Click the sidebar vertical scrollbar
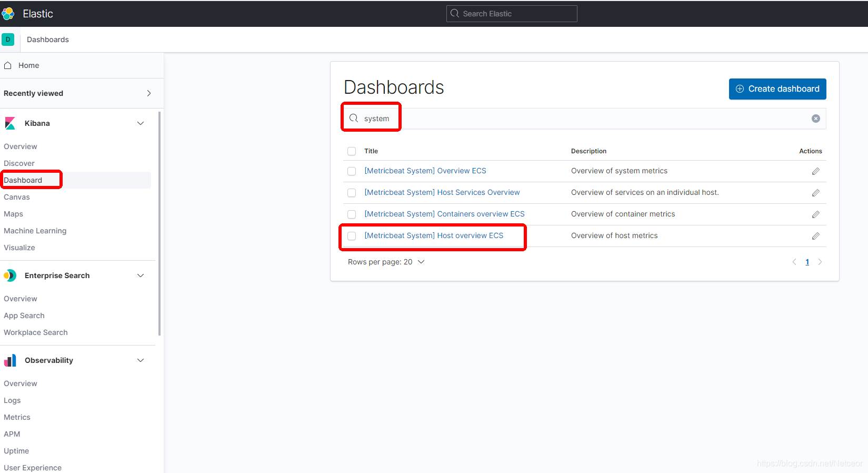Screen dimensions: 868x473 tap(159, 223)
